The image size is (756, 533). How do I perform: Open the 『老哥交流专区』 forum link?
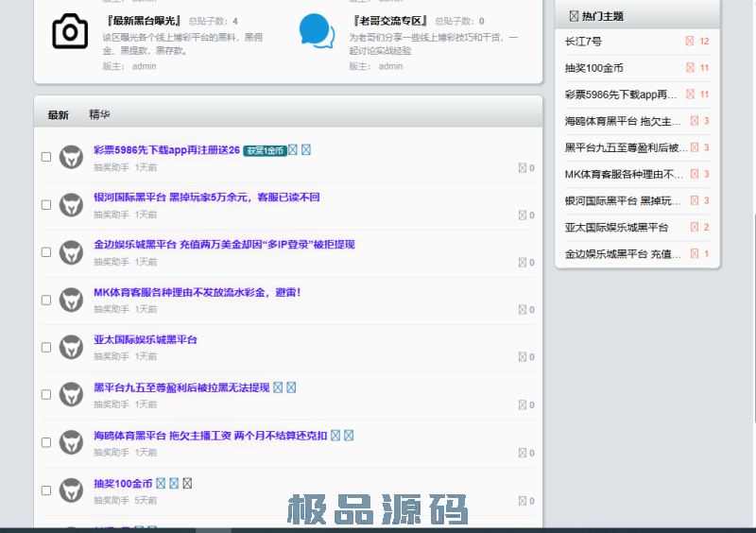(x=390, y=21)
